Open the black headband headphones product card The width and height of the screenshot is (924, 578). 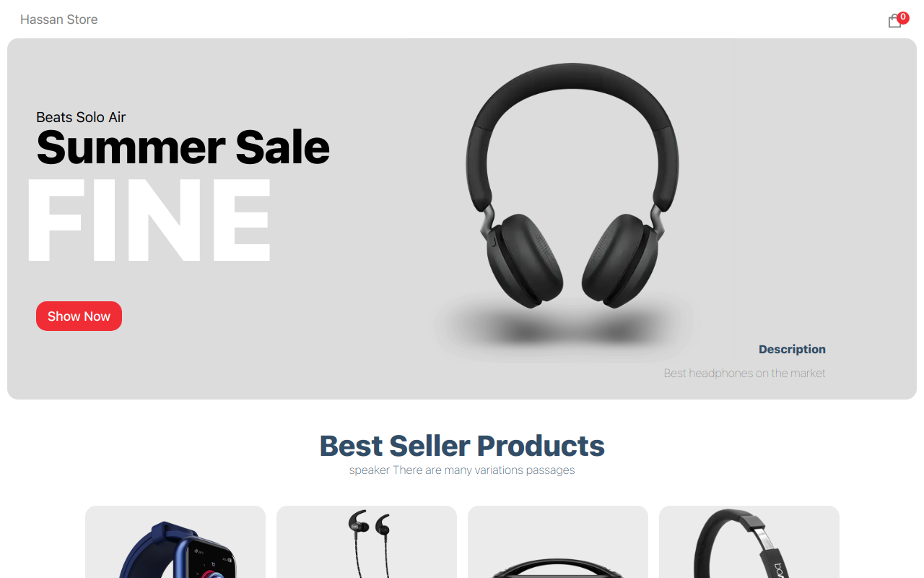749,542
